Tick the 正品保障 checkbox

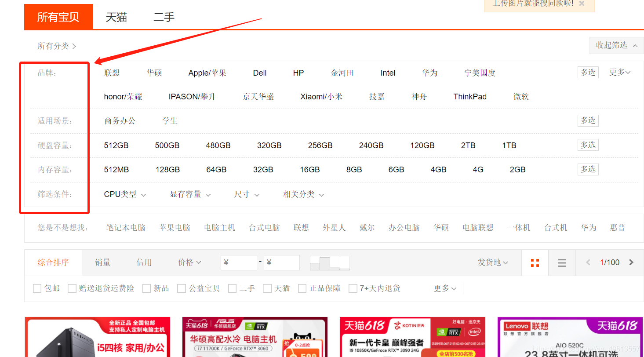point(302,288)
